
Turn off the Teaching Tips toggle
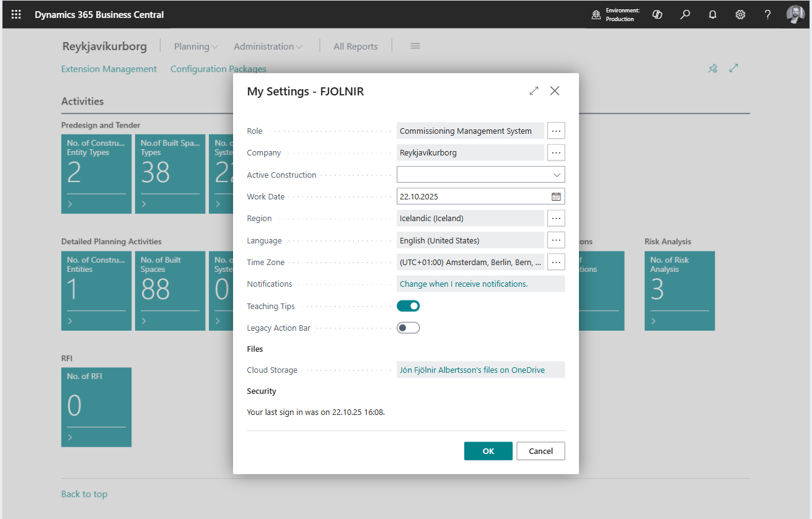click(x=408, y=306)
